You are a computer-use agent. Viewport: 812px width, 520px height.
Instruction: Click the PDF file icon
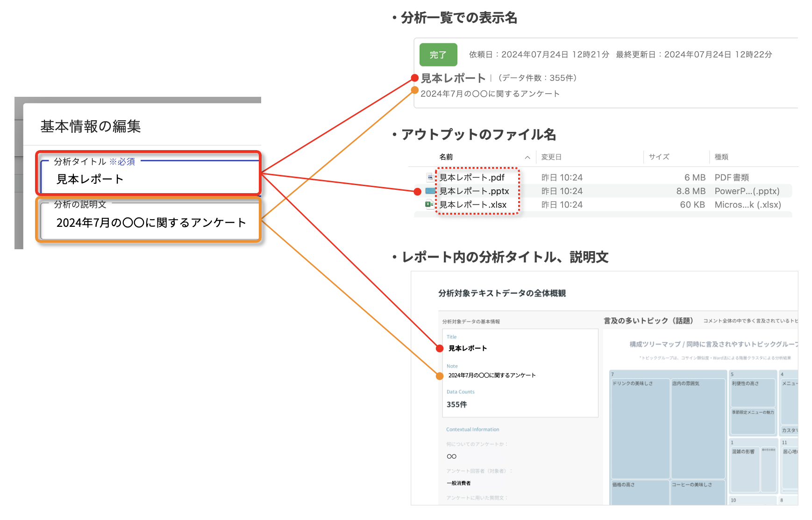pyautogui.click(x=430, y=177)
